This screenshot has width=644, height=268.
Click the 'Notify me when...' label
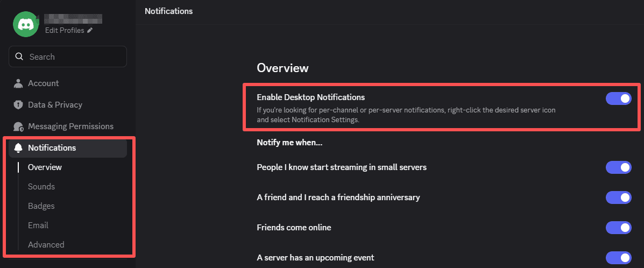click(x=289, y=143)
